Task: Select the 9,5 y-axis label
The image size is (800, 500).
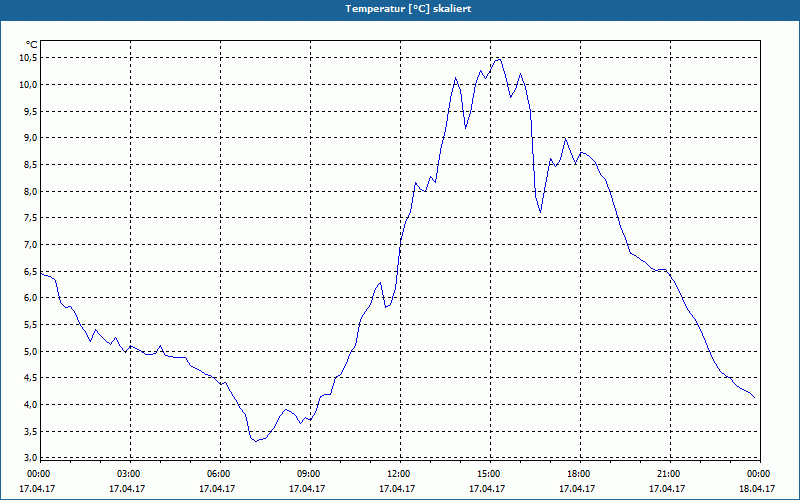Action: tap(31, 111)
